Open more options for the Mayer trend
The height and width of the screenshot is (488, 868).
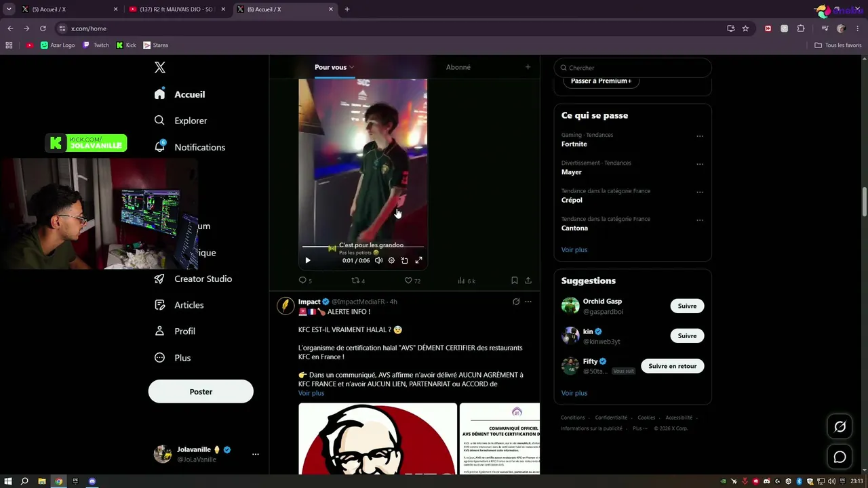click(x=700, y=164)
